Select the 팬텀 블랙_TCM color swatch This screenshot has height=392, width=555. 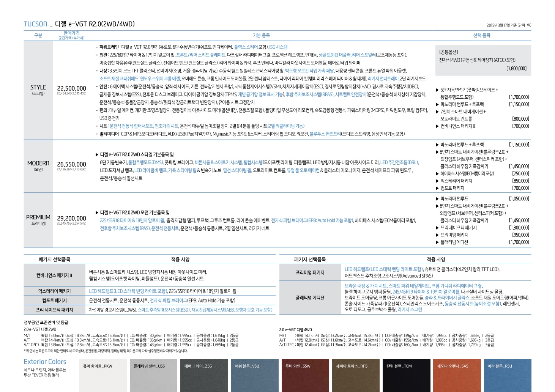coord(405,375)
